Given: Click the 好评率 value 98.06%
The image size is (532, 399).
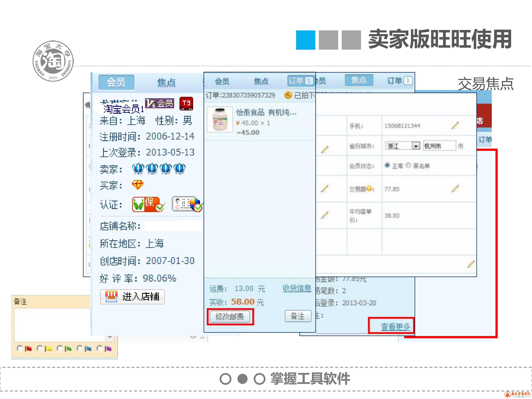Looking at the screenshot, I should [x=159, y=278].
